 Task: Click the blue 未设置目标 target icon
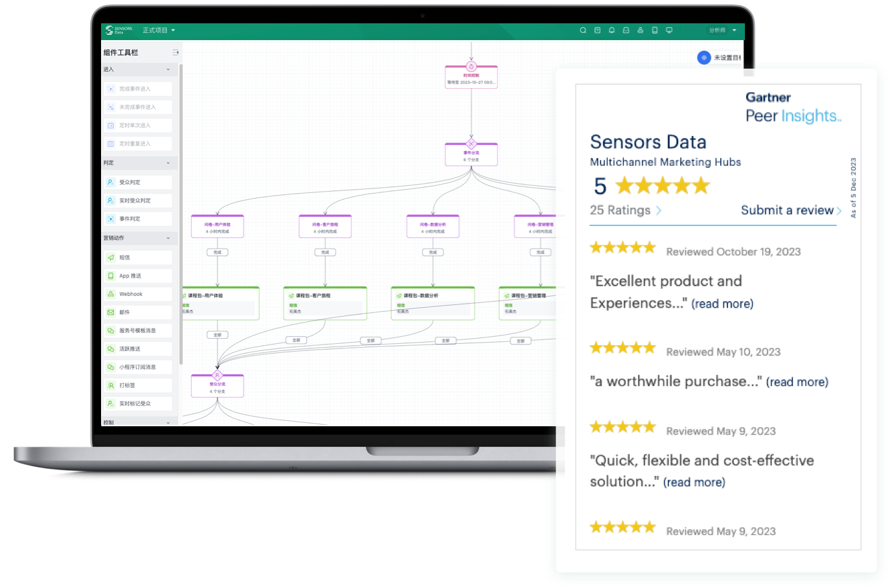(704, 58)
